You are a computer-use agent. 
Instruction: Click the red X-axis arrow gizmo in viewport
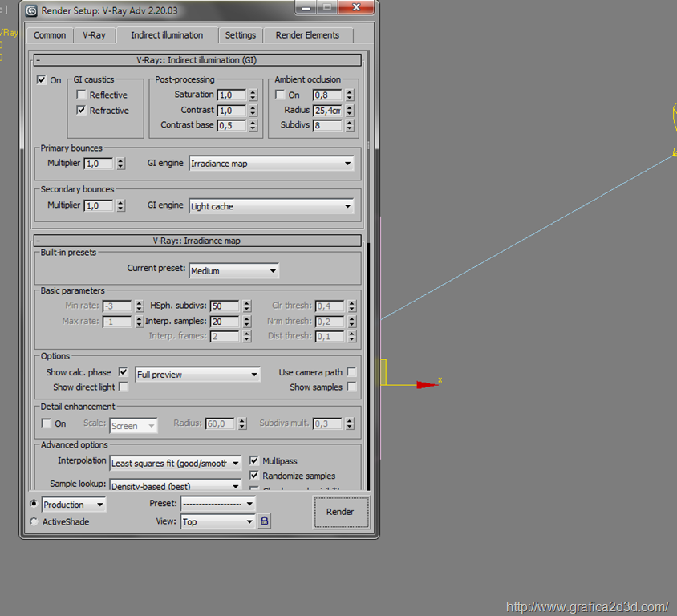pyautogui.click(x=427, y=385)
